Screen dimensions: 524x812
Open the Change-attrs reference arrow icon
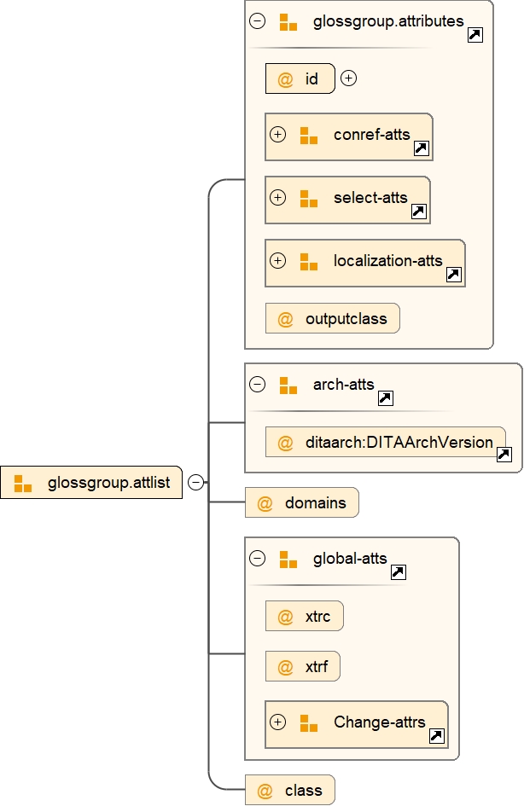click(436, 735)
